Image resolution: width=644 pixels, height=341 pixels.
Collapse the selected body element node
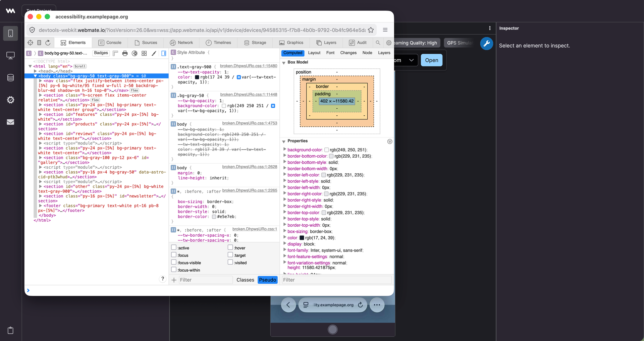point(35,76)
